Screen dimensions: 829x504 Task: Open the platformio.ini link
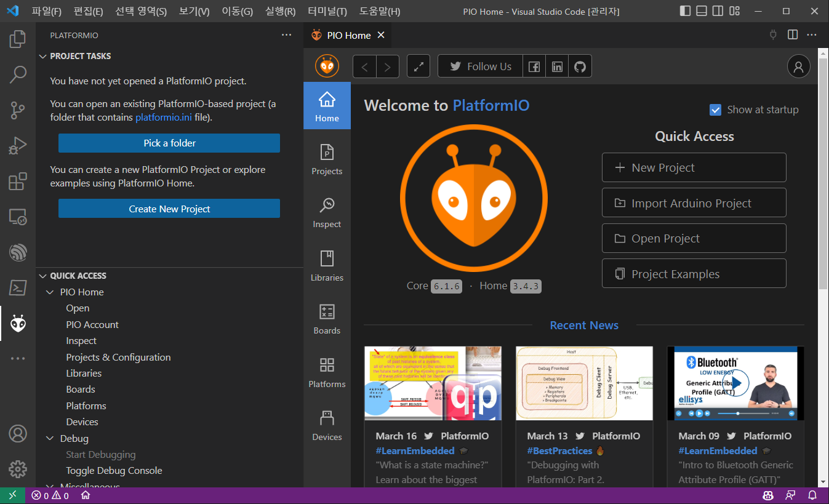[163, 117]
